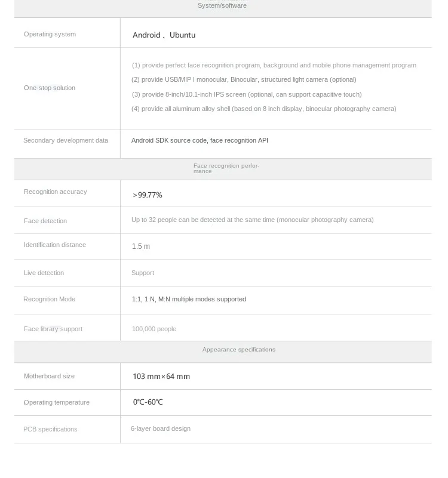The height and width of the screenshot is (478, 448).
Task: Click the Live detection Support value
Action: point(143,273)
